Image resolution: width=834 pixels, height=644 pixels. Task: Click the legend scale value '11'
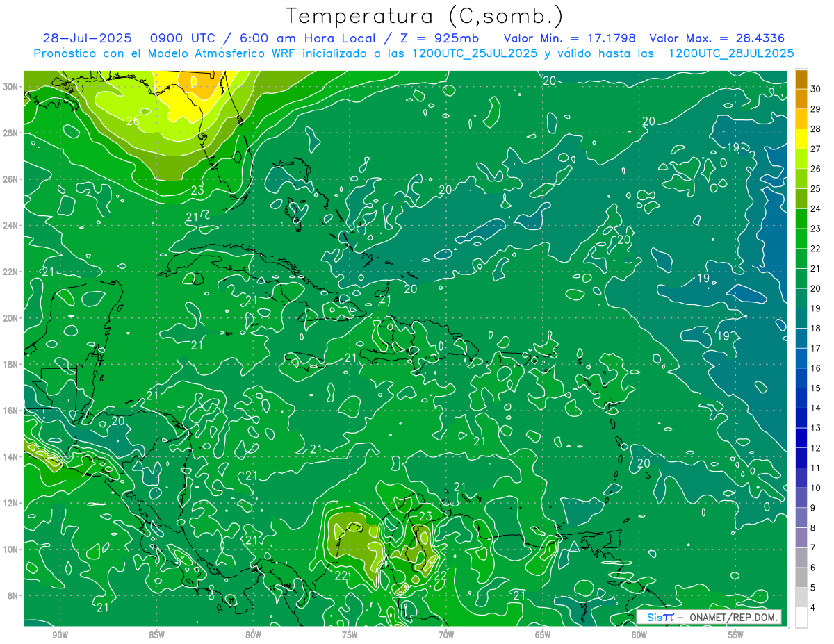point(817,468)
